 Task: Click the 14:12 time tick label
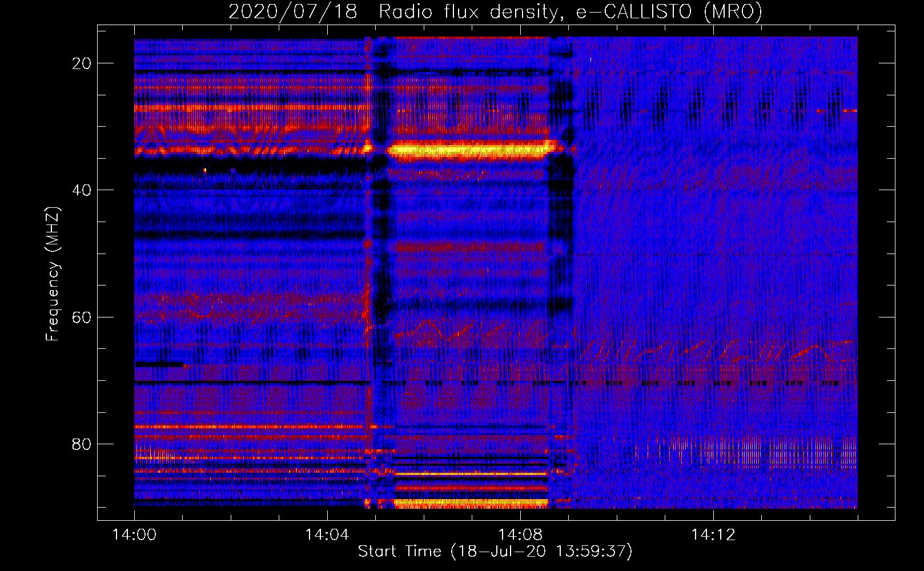(x=713, y=535)
